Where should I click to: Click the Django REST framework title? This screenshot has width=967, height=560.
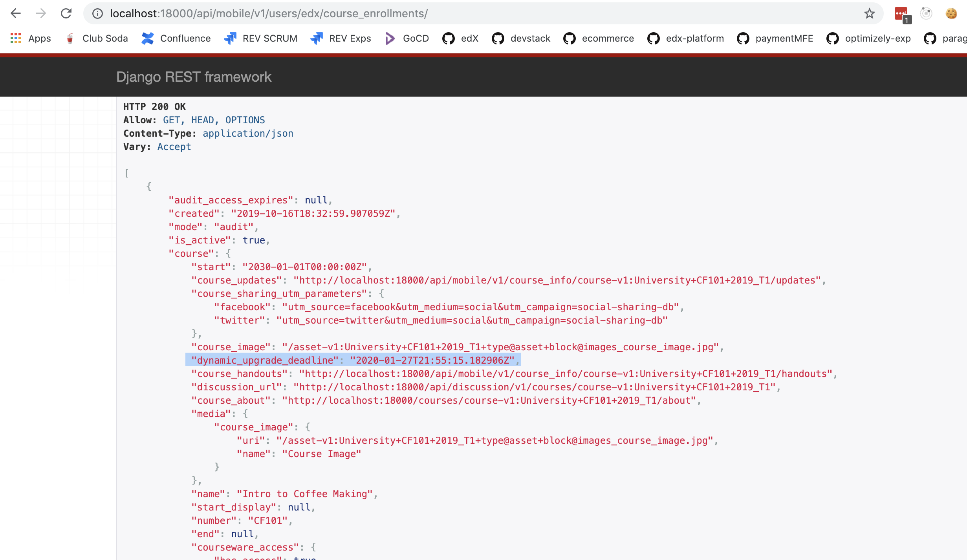click(x=194, y=77)
